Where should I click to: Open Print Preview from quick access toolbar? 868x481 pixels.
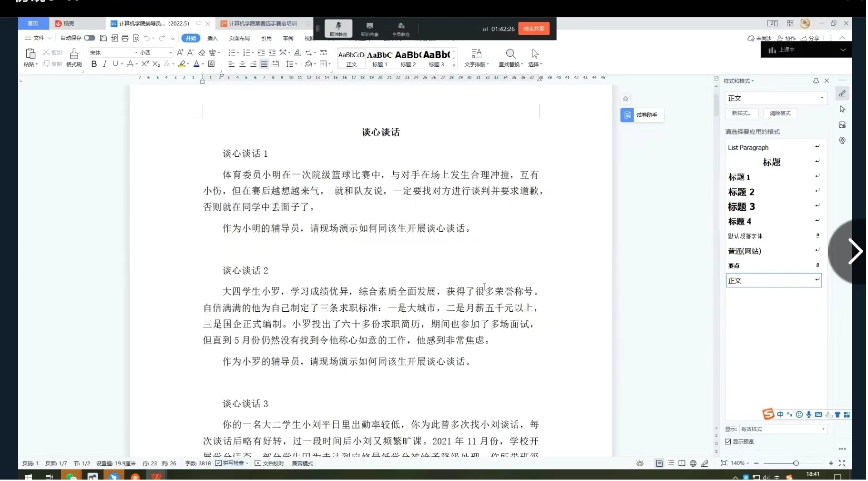(x=136, y=38)
